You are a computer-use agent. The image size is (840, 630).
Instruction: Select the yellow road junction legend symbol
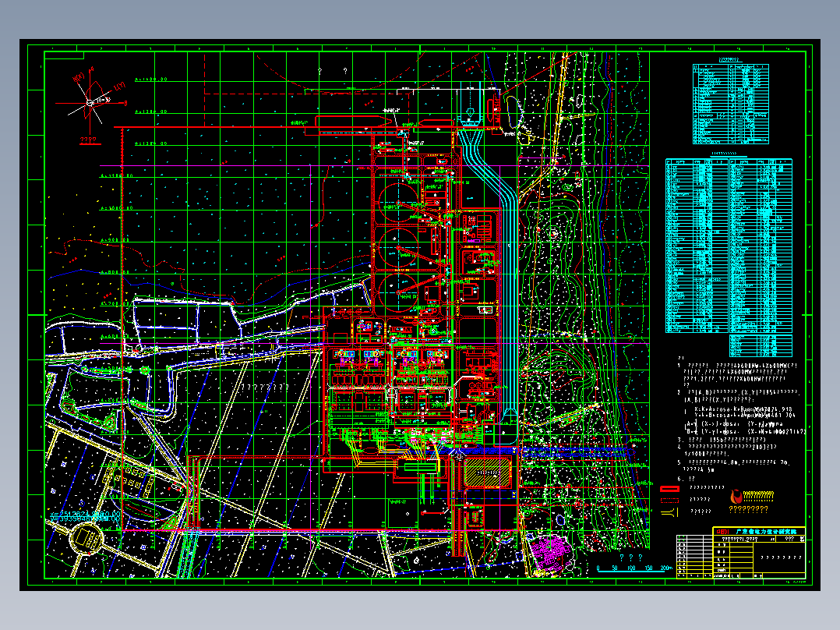669,512
